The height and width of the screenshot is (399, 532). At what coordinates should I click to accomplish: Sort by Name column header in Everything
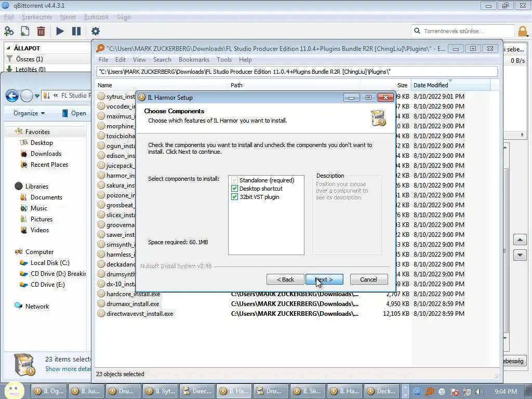(x=161, y=85)
